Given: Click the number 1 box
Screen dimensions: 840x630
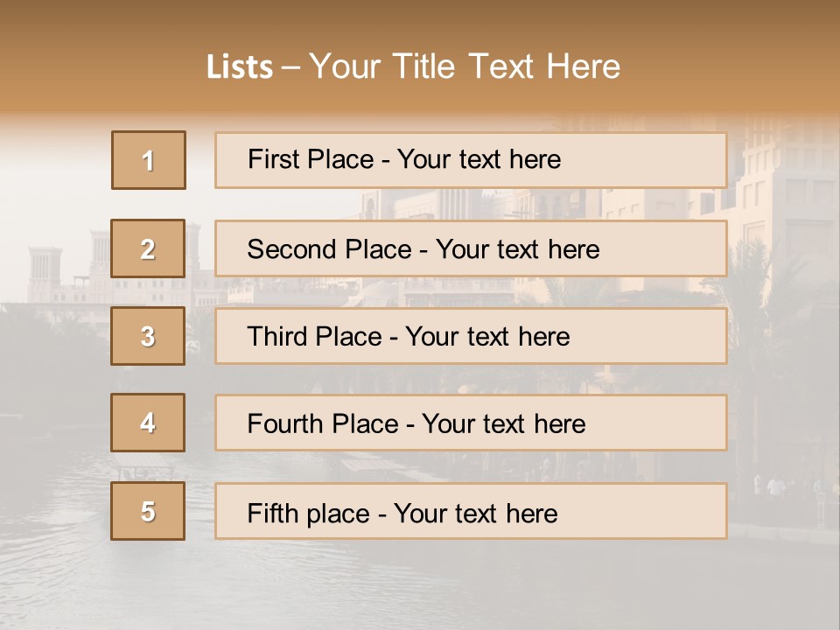Looking at the screenshot, I should click(149, 160).
